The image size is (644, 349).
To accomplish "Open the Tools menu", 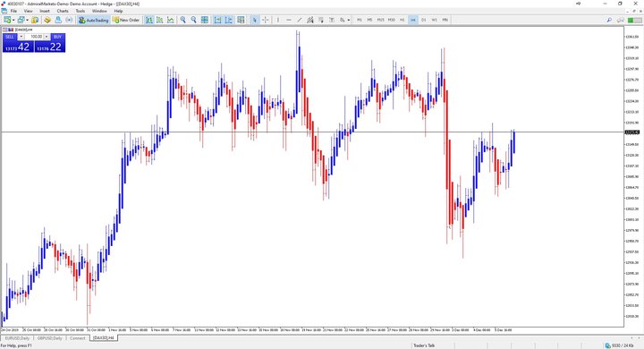I will 80,11.
